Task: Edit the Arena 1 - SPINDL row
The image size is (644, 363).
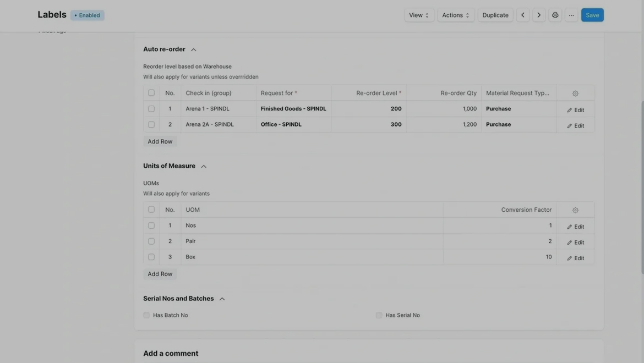Action: pos(575,110)
